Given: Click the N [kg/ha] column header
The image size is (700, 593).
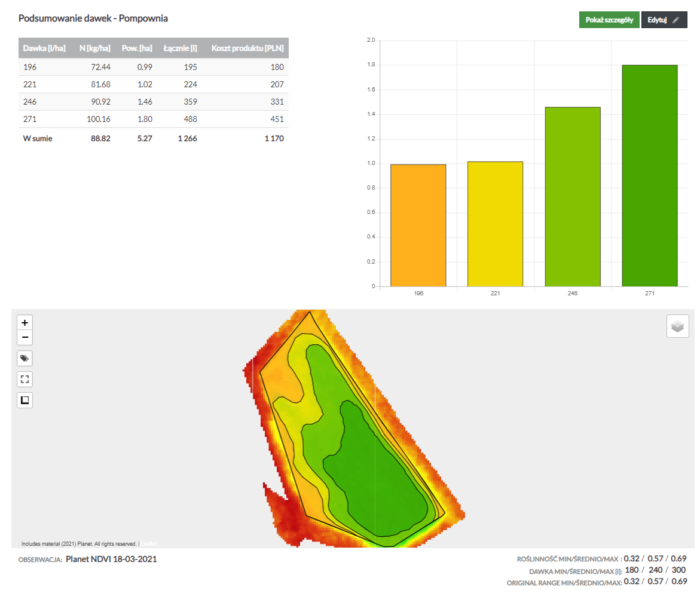Looking at the screenshot, I should (94, 48).
